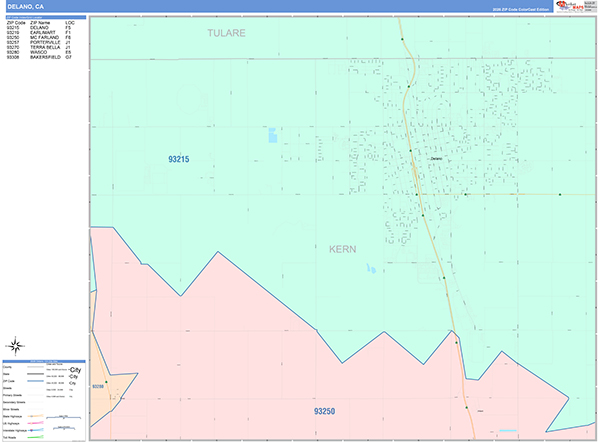Click the Primary Streets legend entry
This screenshot has height=442, width=600.
12,395
